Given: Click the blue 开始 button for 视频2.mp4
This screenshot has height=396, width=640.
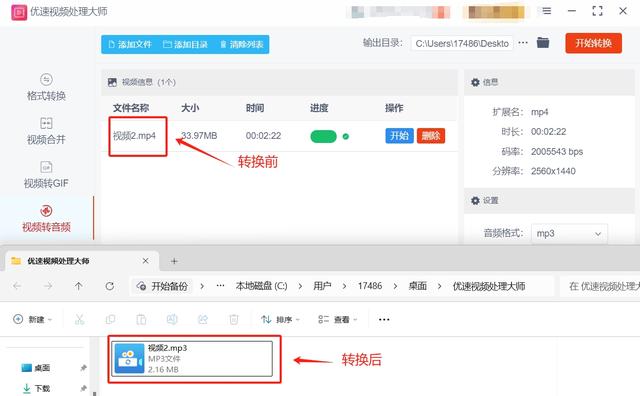Looking at the screenshot, I should (399, 136).
